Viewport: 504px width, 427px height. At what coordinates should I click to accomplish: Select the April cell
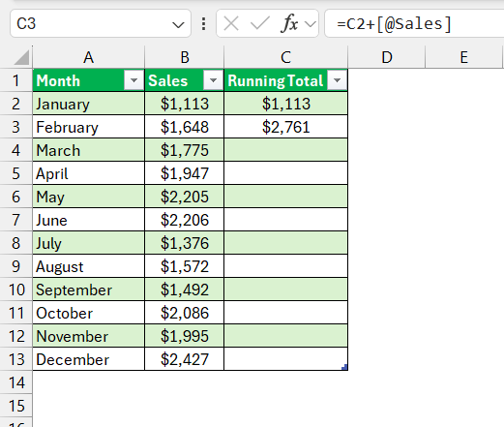[89, 173]
